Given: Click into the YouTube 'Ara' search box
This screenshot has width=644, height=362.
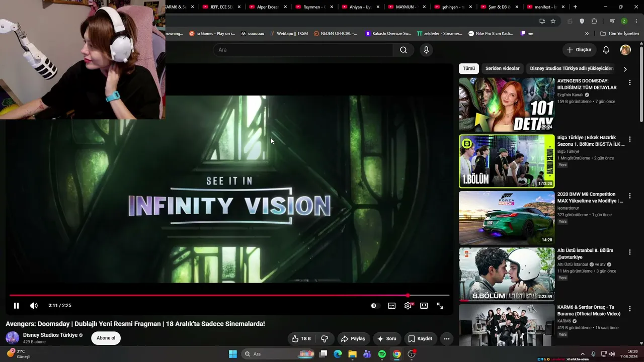Looking at the screenshot, I should (x=303, y=50).
